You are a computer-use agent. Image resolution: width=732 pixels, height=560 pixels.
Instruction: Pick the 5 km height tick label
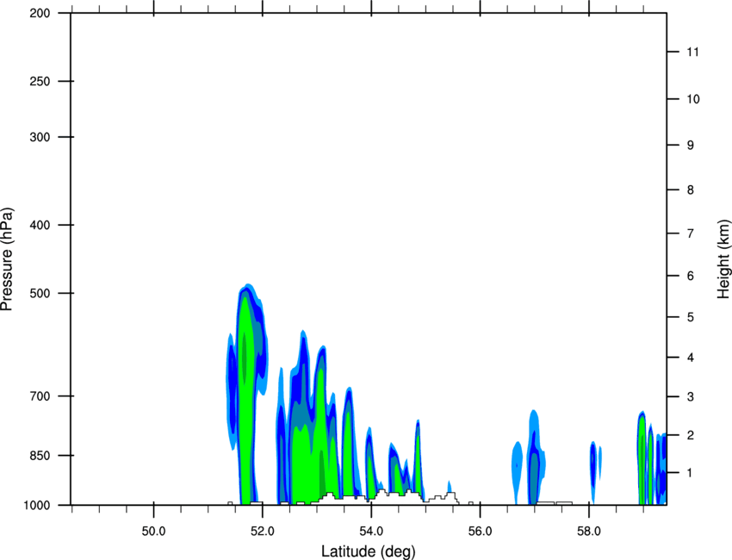tap(691, 317)
